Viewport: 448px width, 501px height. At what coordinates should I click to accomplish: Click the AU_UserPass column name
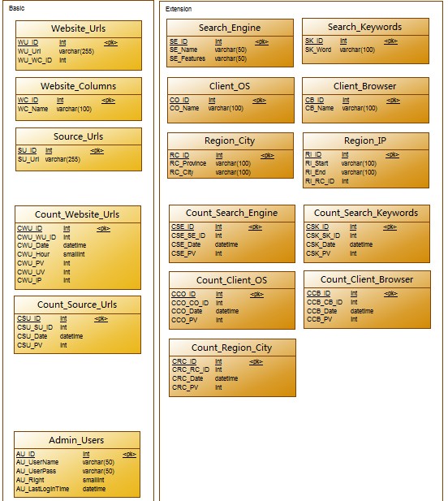[x=36, y=471]
